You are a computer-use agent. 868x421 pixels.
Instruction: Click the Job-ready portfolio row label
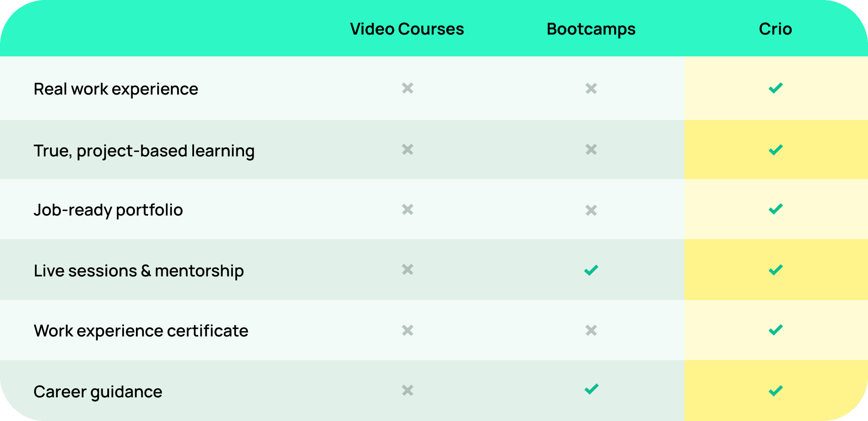coord(108,210)
